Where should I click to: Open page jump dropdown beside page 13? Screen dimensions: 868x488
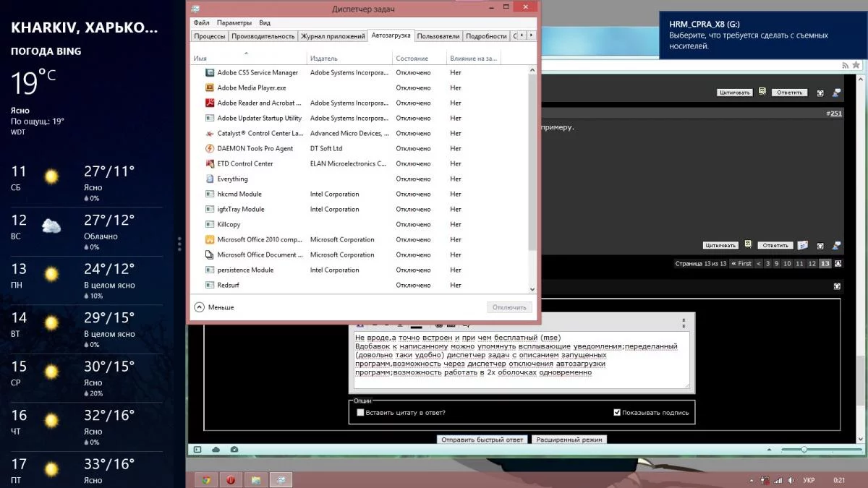(x=838, y=264)
